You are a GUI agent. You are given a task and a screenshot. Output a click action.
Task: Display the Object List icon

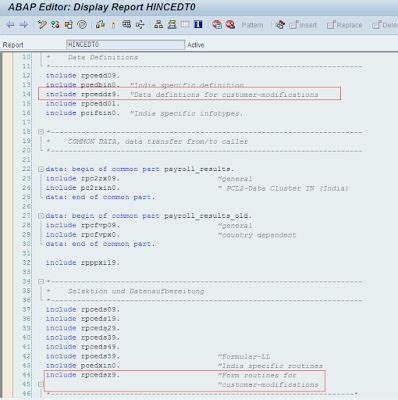[x=158, y=25]
